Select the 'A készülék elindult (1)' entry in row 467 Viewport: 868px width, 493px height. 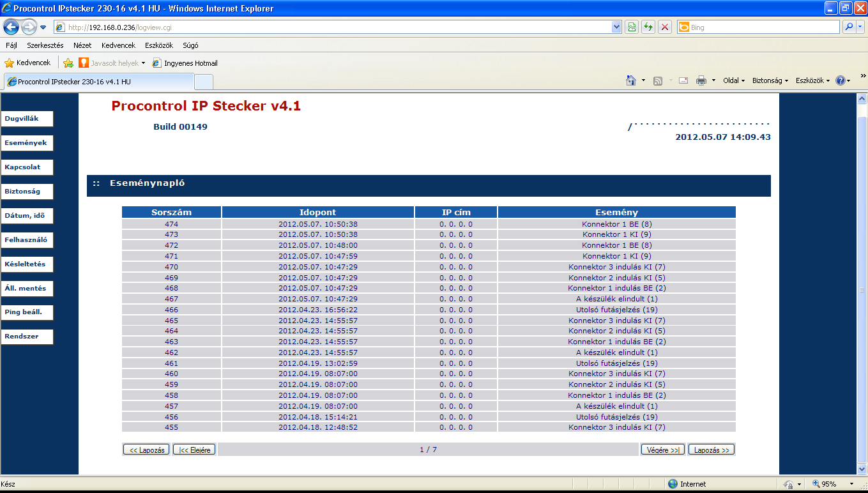pyautogui.click(x=616, y=299)
